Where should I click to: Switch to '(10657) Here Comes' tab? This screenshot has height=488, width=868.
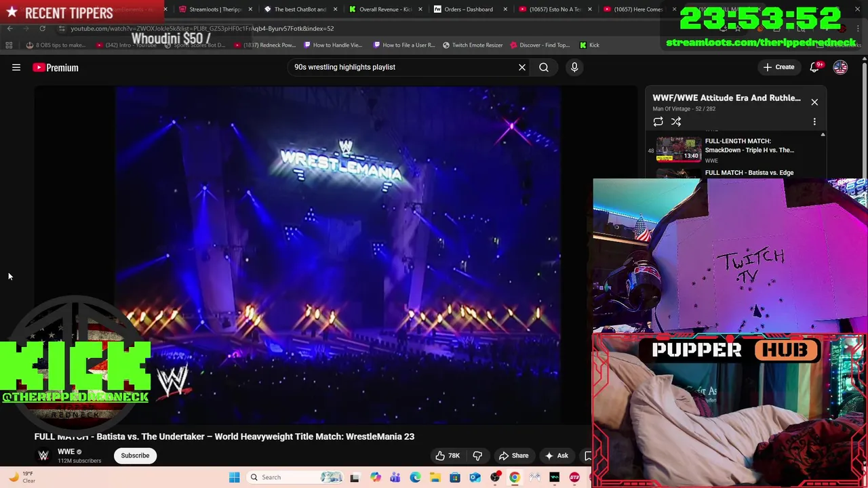pyautogui.click(x=639, y=9)
